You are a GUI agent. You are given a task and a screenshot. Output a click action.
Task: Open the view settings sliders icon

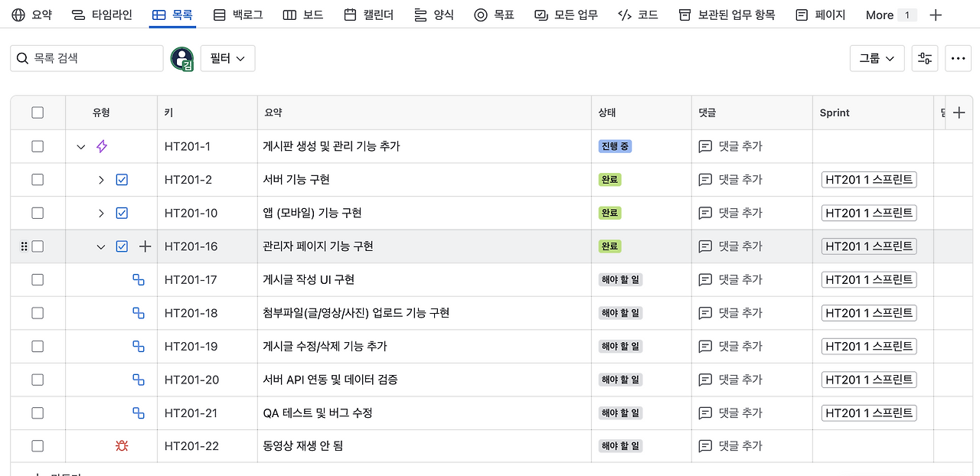(924, 57)
